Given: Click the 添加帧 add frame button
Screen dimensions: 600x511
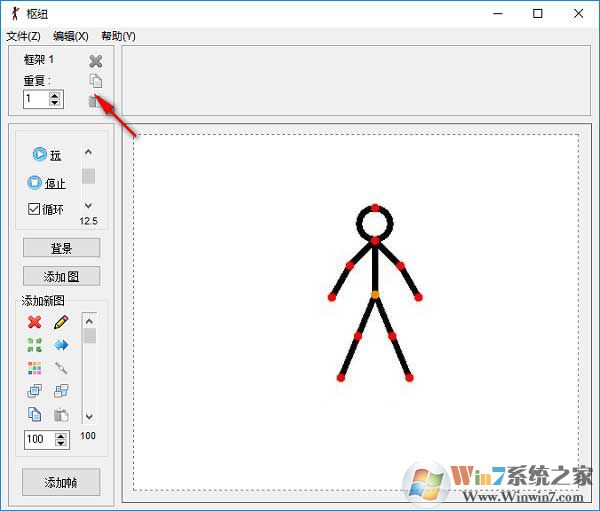Looking at the screenshot, I should point(61,482).
